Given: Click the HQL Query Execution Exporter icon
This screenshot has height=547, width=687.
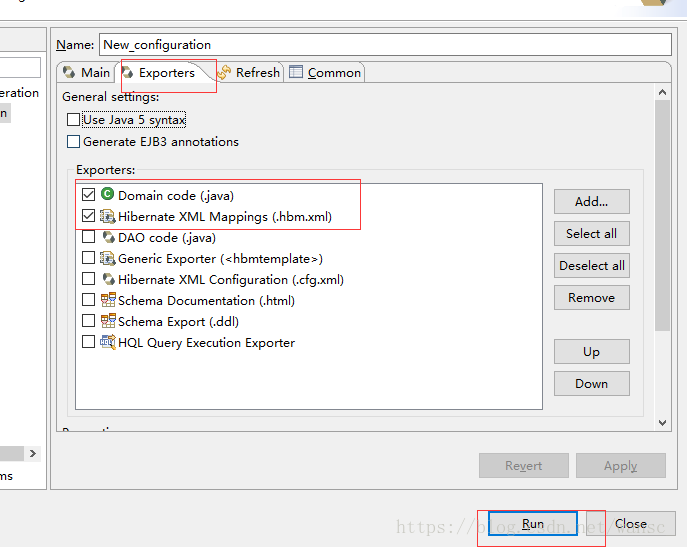Looking at the screenshot, I should pyautogui.click(x=108, y=342).
